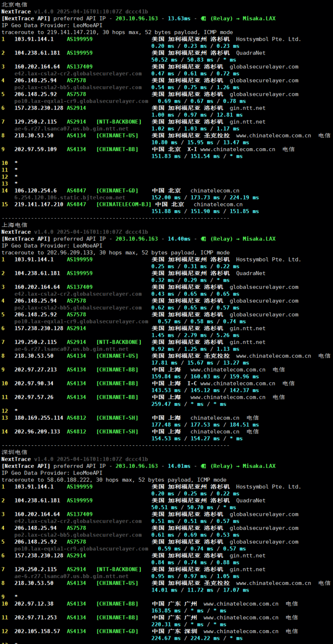Click latency '50.51 ms / 50.70 ms / * ms'
The height and width of the screenshot is (644, 333).
(x=194, y=507)
